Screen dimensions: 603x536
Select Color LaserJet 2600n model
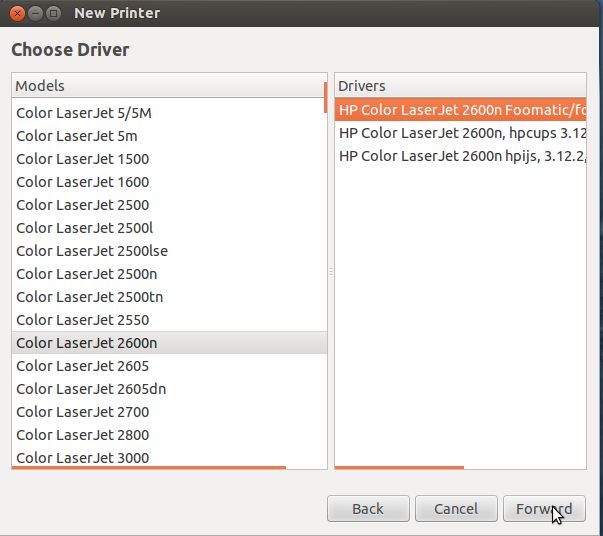point(169,343)
